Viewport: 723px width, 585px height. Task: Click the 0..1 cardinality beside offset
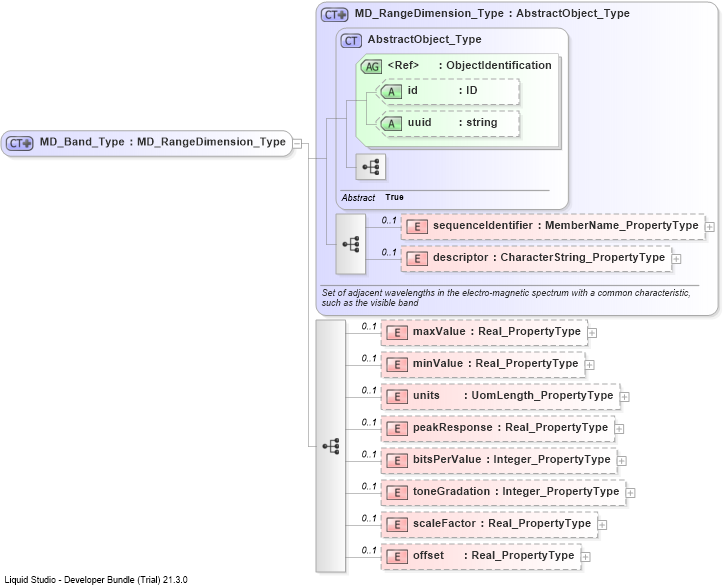click(369, 550)
